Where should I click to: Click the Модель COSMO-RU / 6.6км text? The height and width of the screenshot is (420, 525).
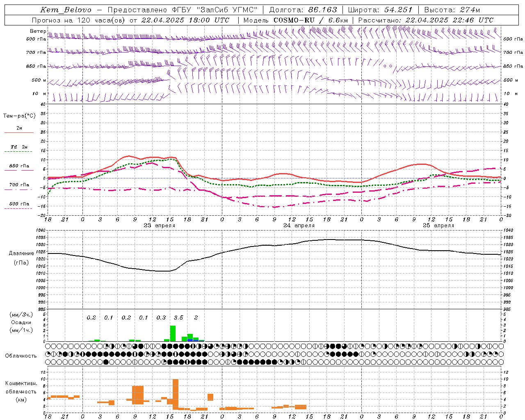point(296,20)
